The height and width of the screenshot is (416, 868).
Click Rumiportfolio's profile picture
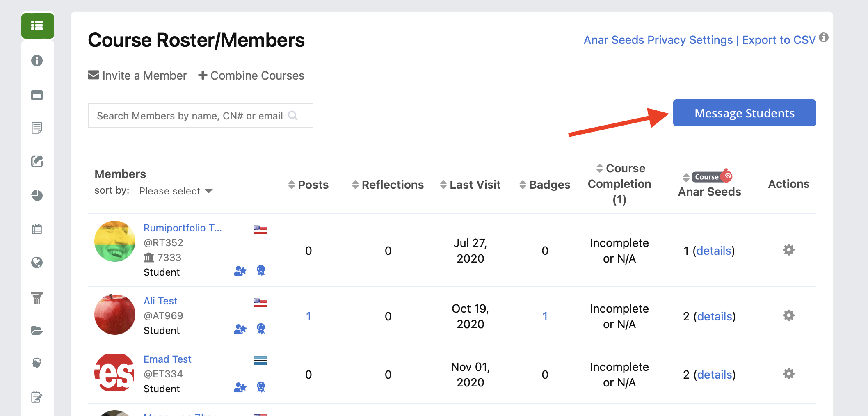(x=115, y=241)
